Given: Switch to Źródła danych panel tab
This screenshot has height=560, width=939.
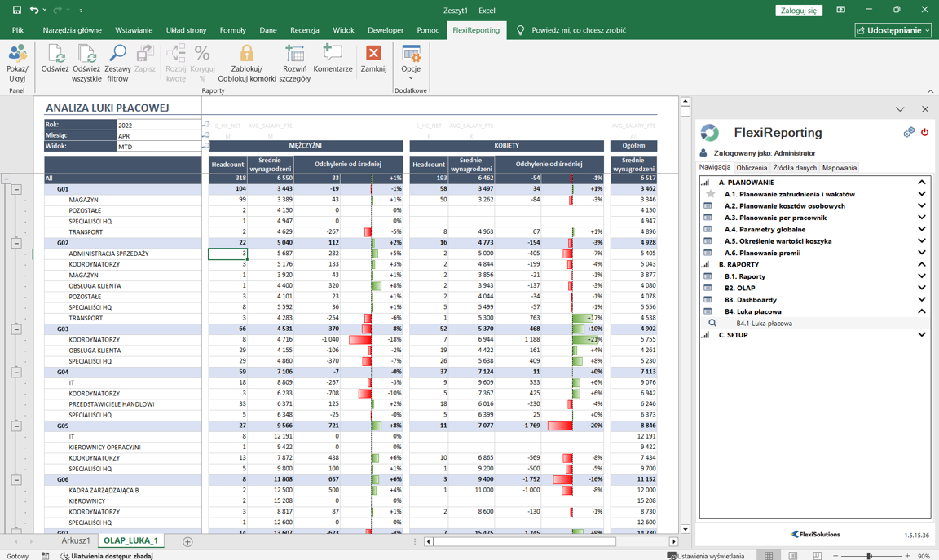Looking at the screenshot, I should (x=794, y=168).
